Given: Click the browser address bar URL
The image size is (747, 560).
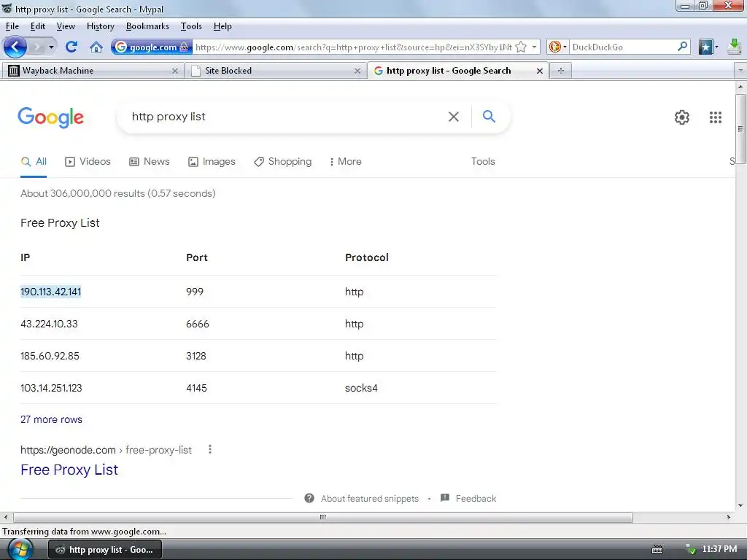Looking at the screenshot, I should (x=354, y=47).
